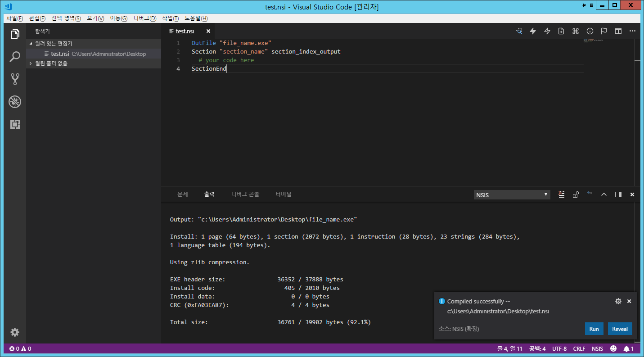Open the Manage gear in the activity bar
Viewport: 644px width, 357px height.
point(15,332)
